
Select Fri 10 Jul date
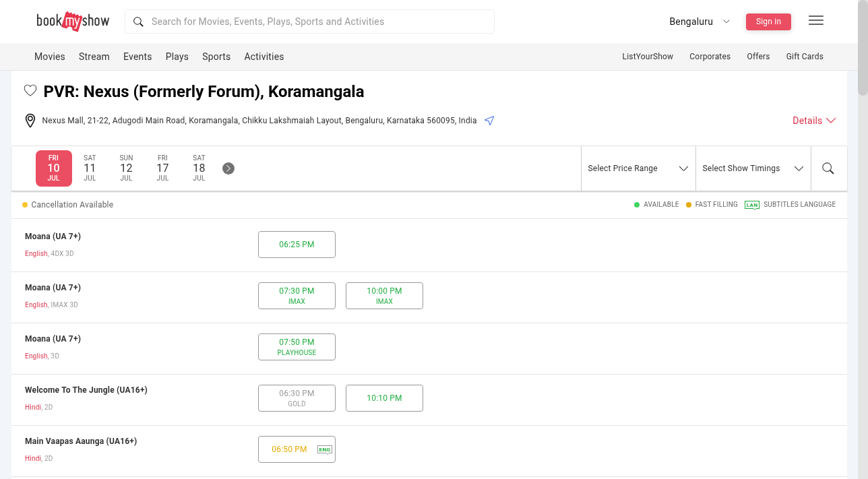coord(54,168)
